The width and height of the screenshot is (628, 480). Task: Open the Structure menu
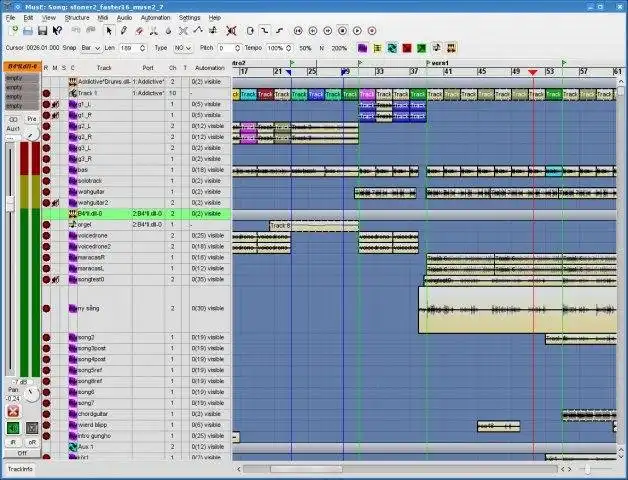77,18
